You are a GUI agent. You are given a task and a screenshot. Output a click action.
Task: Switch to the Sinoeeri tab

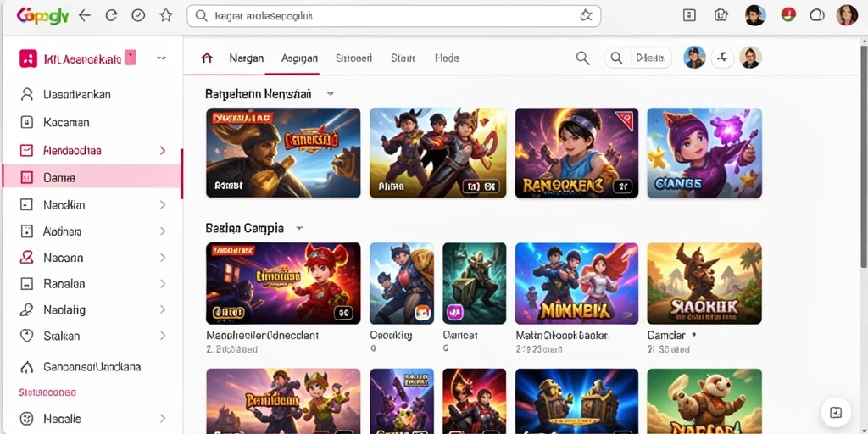pyautogui.click(x=353, y=58)
